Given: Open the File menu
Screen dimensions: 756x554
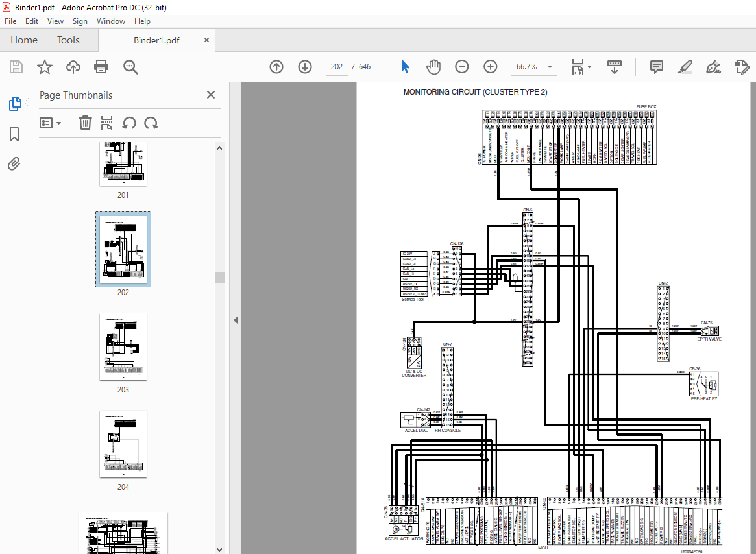Looking at the screenshot, I should pos(10,21).
